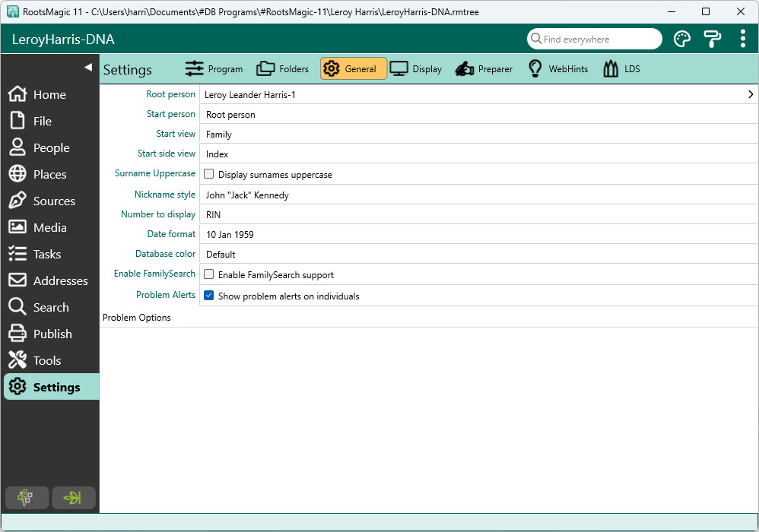Viewport: 759px width, 532px height.
Task: Open the Start view dropdown showing Family
Action: point(478,134)
